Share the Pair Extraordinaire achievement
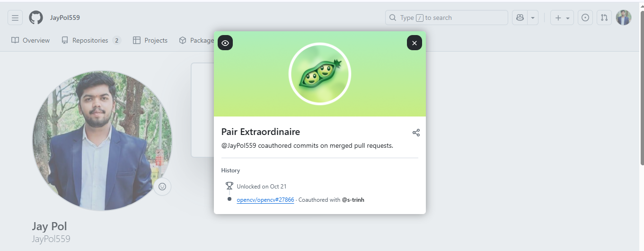The width and height of the screenshot is (644, 251). (x=416, y=133)
